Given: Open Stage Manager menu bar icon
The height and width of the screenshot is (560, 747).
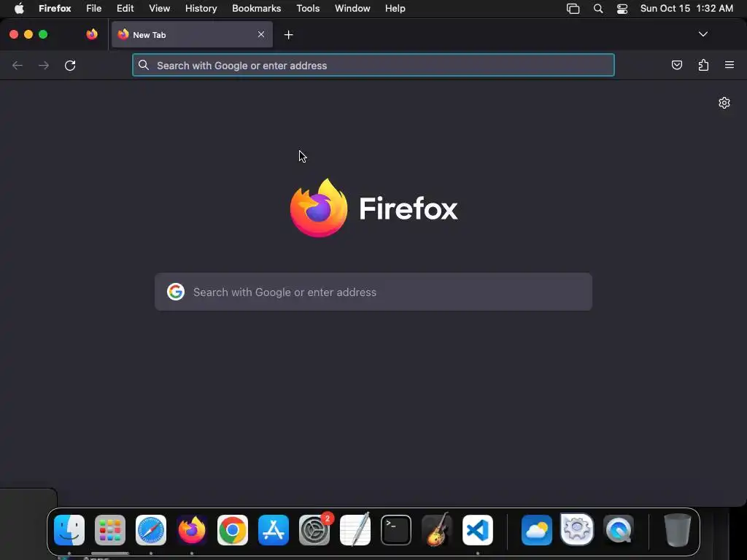Looking at the screenshot, I should (x=573, y=9).
